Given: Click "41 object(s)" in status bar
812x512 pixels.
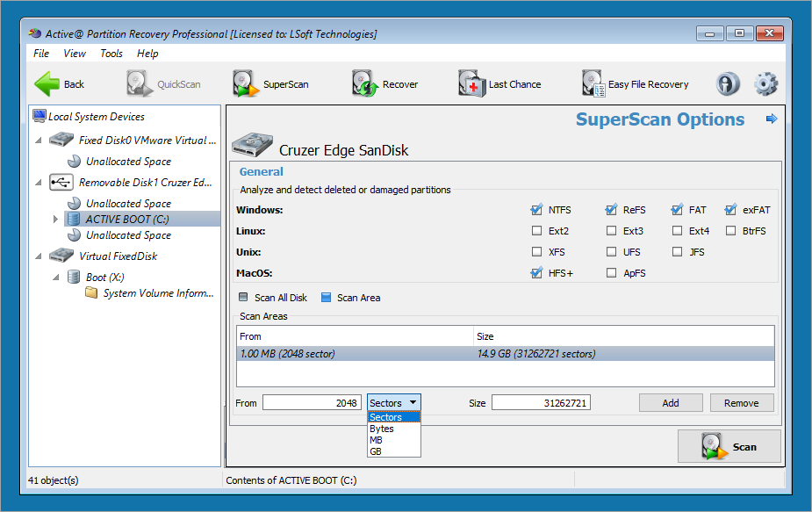Looking at the screenshot, I should click(x=54, y=480).
